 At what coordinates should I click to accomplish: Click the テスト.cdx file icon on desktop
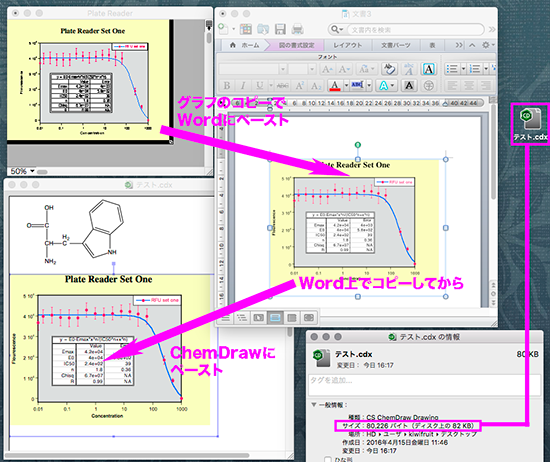click(530, 123)
